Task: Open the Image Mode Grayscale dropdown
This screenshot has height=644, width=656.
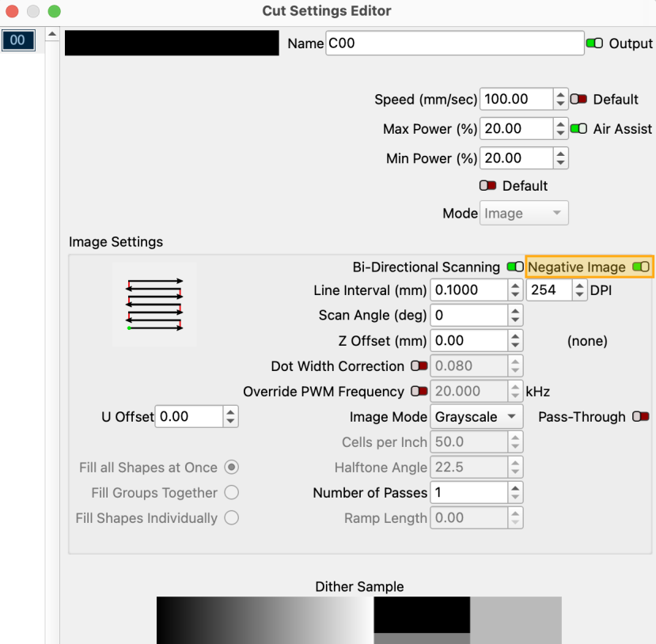Action: [477, 417]
